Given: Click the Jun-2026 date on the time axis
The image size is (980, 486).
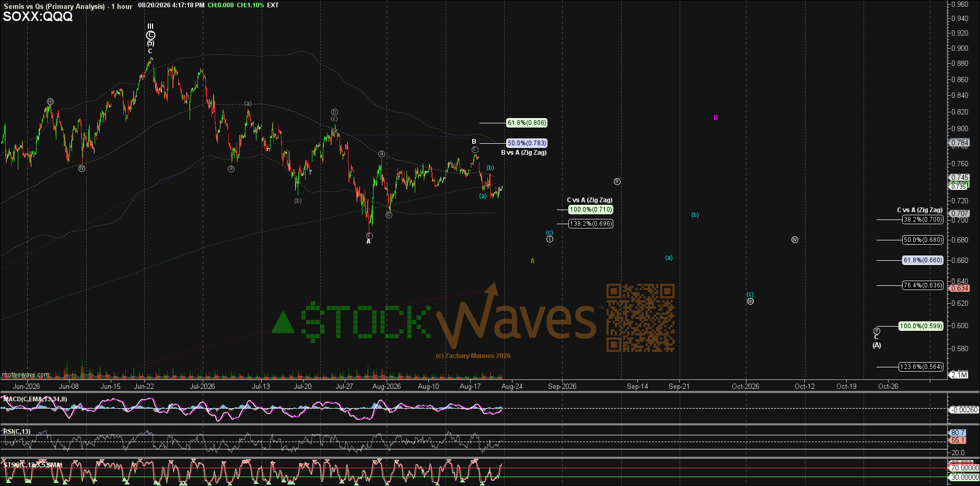Looking at the screenshot, I should (x=26, y=387).
